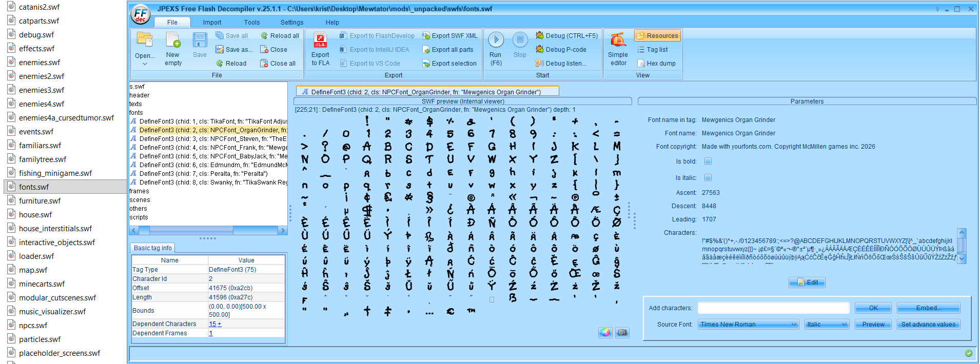
Task: Click the Reload all button
Action: [x=280, y=36]
